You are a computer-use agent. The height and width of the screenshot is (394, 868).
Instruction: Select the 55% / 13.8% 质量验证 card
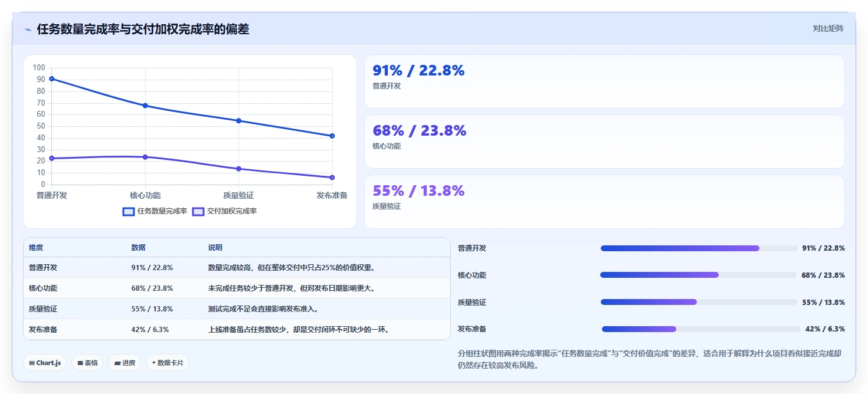coord(604,202)
